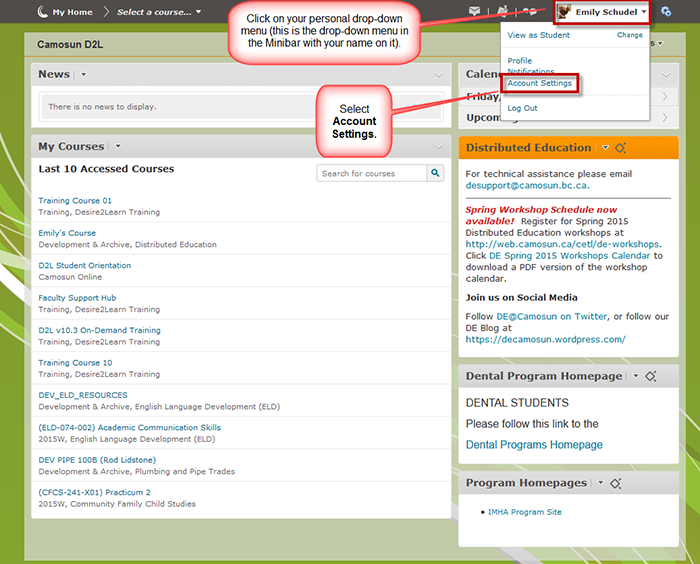
Task: Select Account Settings from the menu
Action: point(539,83)
